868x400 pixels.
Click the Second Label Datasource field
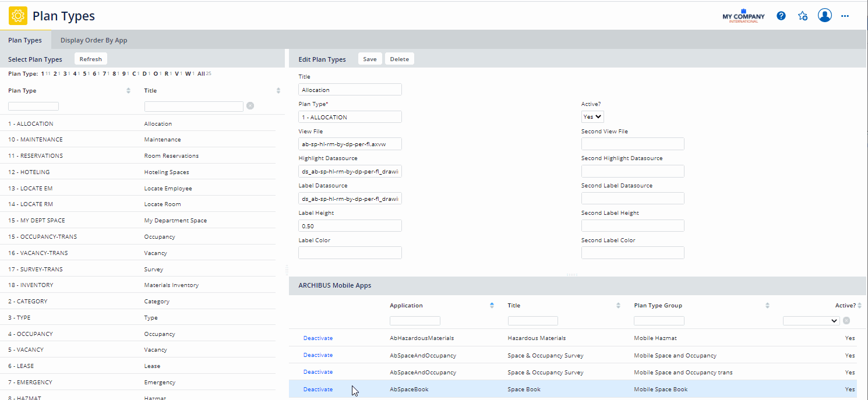633,199
